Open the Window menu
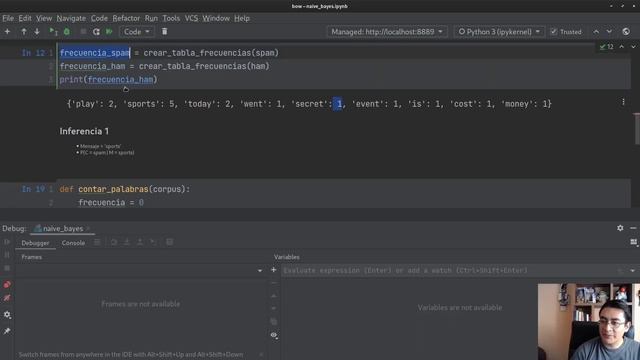 tap(216, 18)
